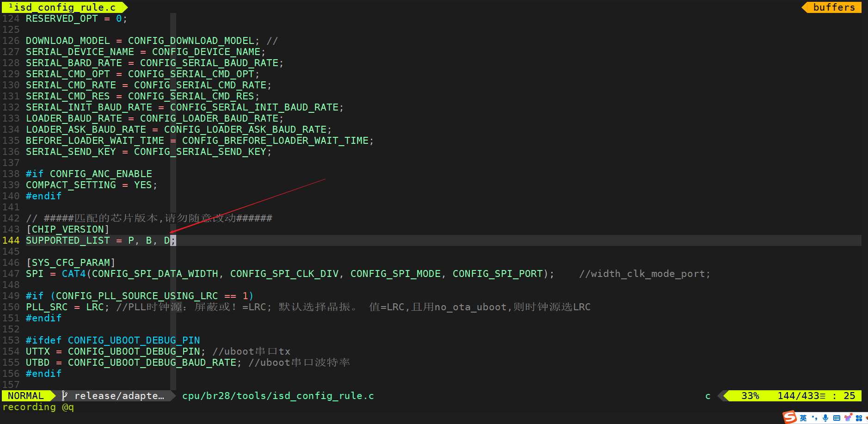Screen dimensions: 868x424
Task: Start voice input with the microphone icon
Action: pos(825,418)
